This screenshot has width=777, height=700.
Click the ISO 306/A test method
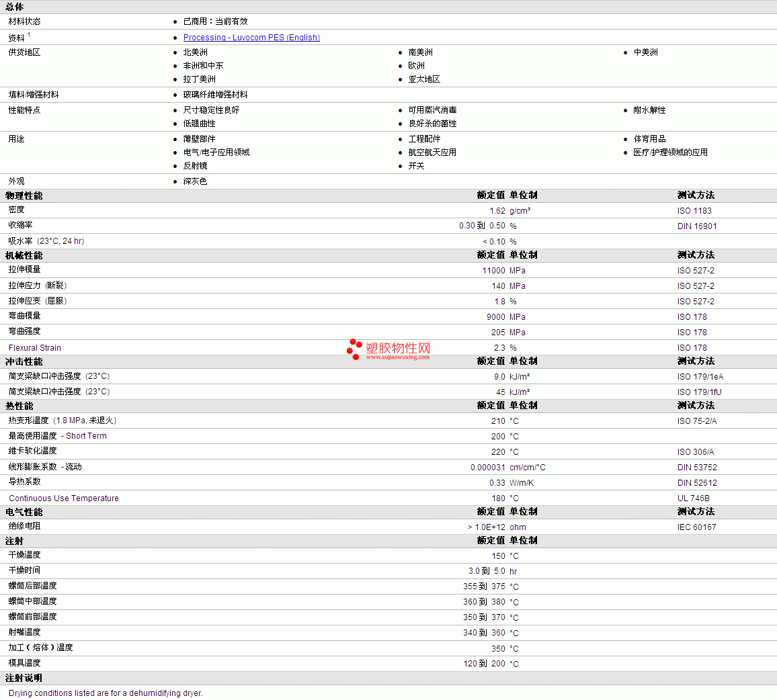(x=695, y=452)
